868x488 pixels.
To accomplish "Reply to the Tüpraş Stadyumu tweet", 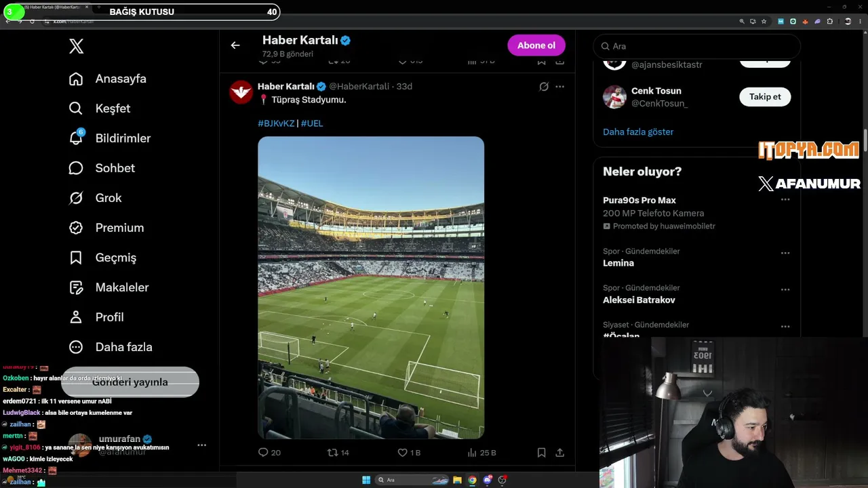I will 269,453.
